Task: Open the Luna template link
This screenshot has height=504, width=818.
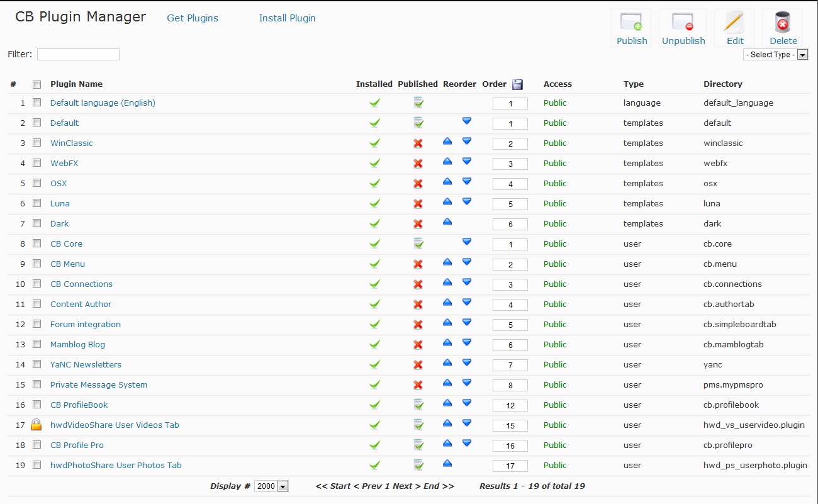Action: [x=60, y=203]
